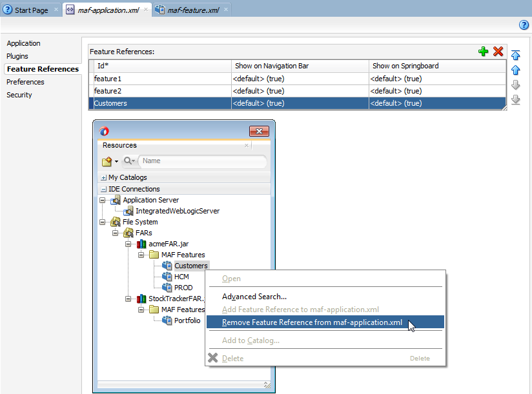Select the PROD feature icon
Image resolution: width=532 pixels, height=394 pixels.
point(167,288)
